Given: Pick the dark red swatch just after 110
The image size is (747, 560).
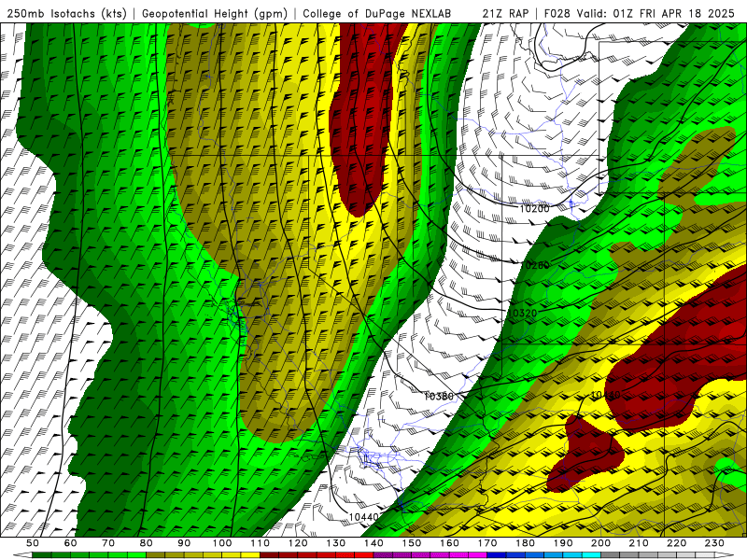Looking at the screenshot, I should 269,554.
